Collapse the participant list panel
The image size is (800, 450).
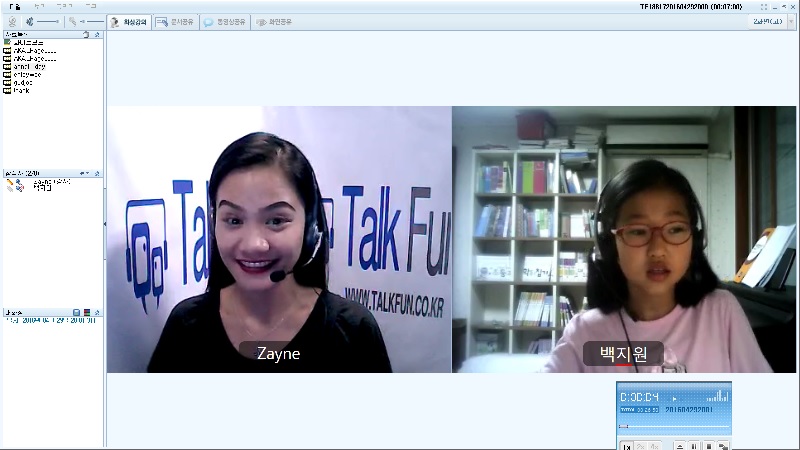point(97,34)
